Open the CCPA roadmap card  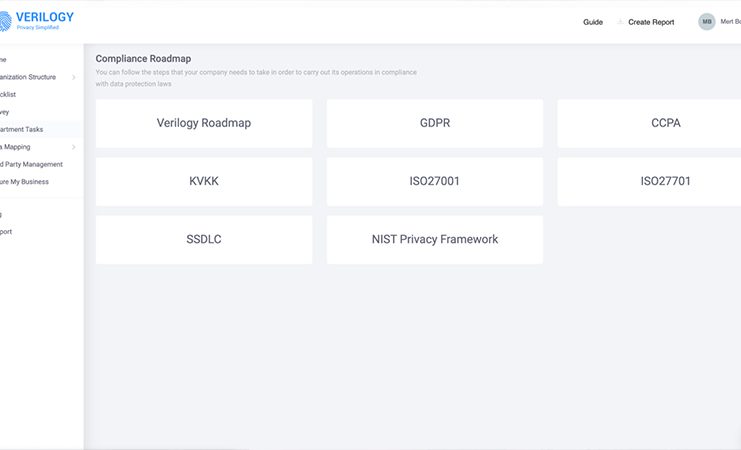649,123
